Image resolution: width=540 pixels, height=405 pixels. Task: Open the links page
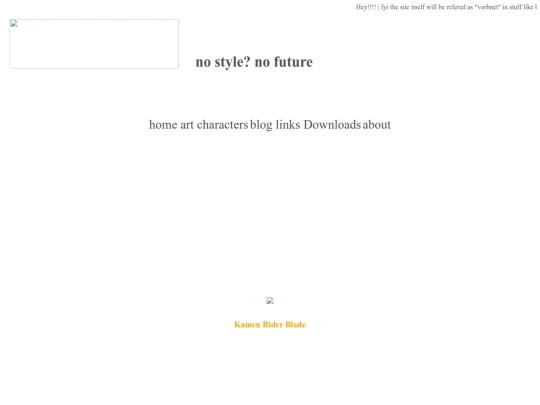tap(288, 125)
